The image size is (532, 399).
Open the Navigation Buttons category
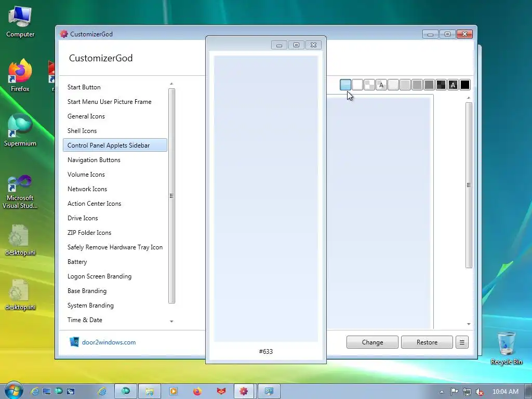click(115, 160)
